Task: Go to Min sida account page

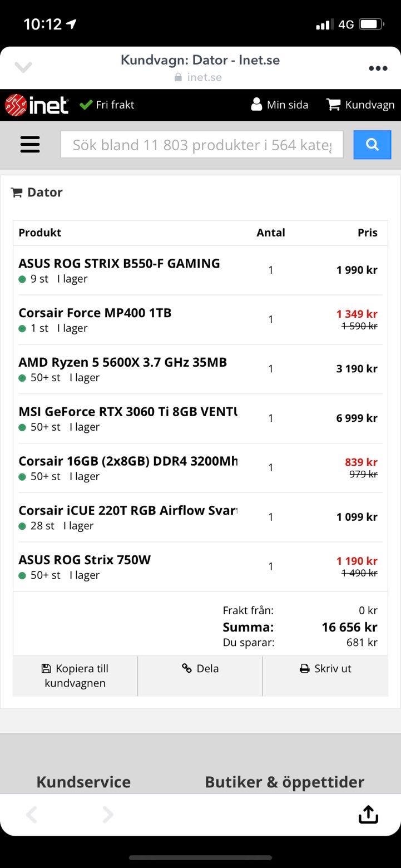Action: [280, 105]
